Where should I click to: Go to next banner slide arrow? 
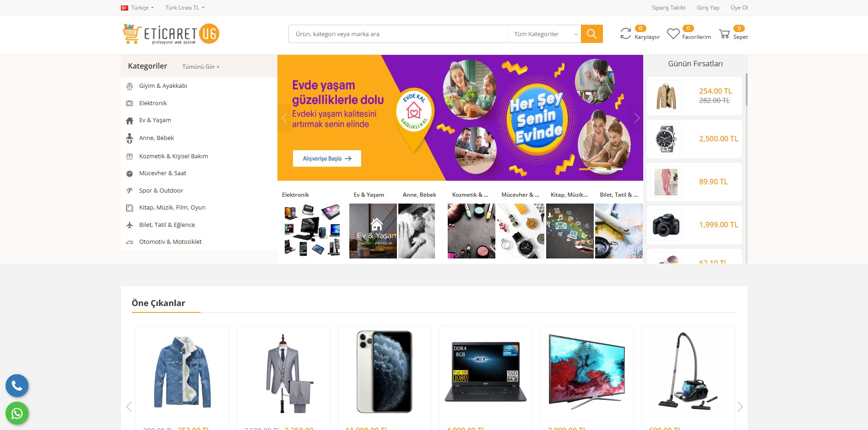(637, 118)
